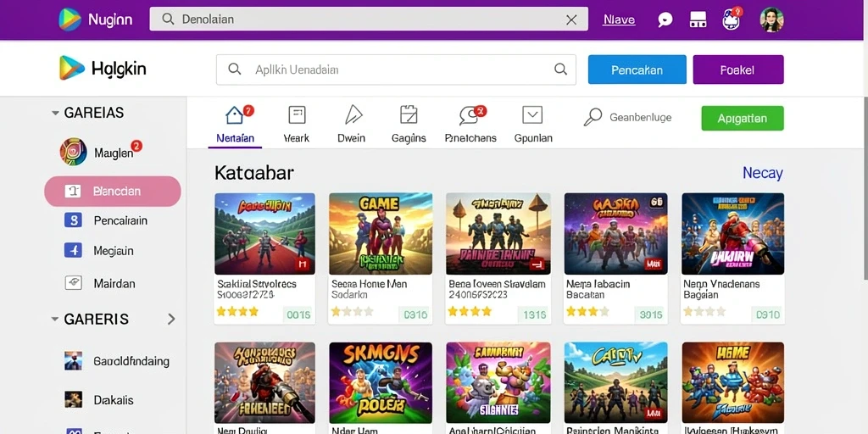868x434 pixels.
Task: Open Maiglen in the sidebar
Action: (100, 152)
